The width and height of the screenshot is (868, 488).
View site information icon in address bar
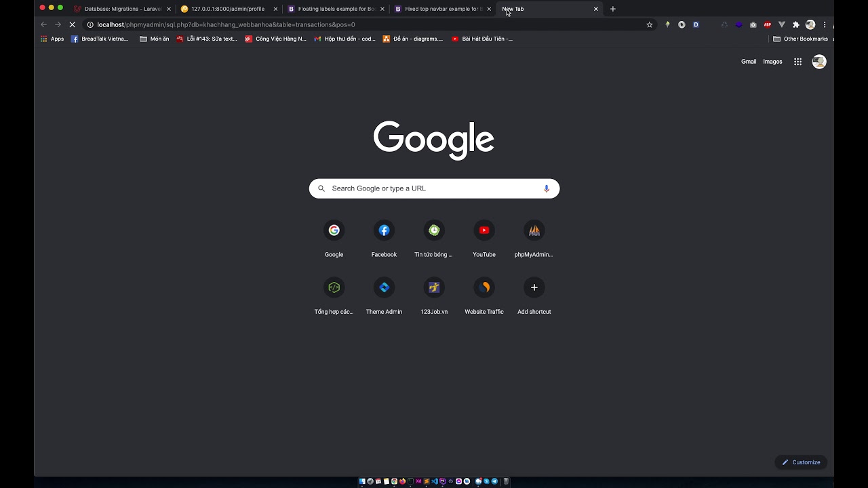point(90,24)
